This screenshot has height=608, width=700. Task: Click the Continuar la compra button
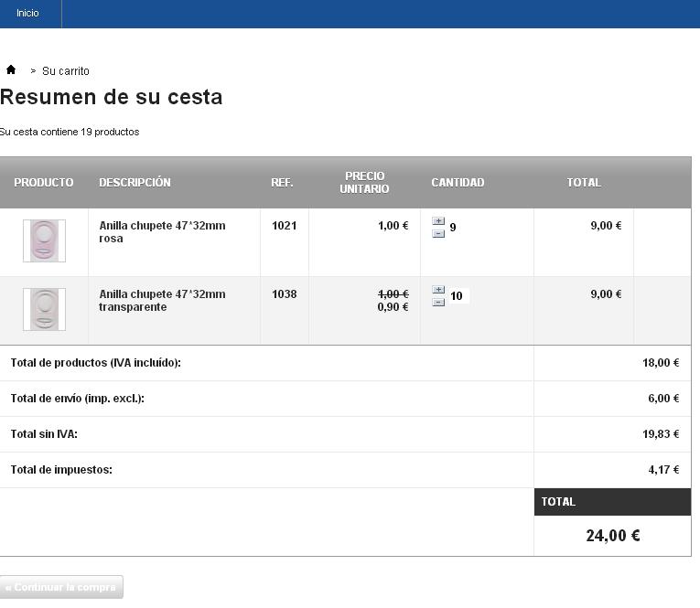[x=61, y=587]
